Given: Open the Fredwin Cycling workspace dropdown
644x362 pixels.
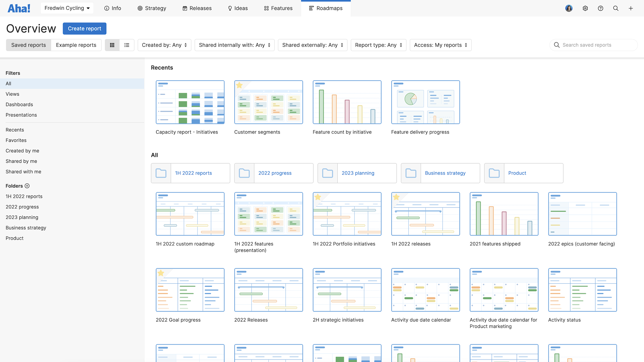Looking at the screenshot, I should tap(67, 8).
